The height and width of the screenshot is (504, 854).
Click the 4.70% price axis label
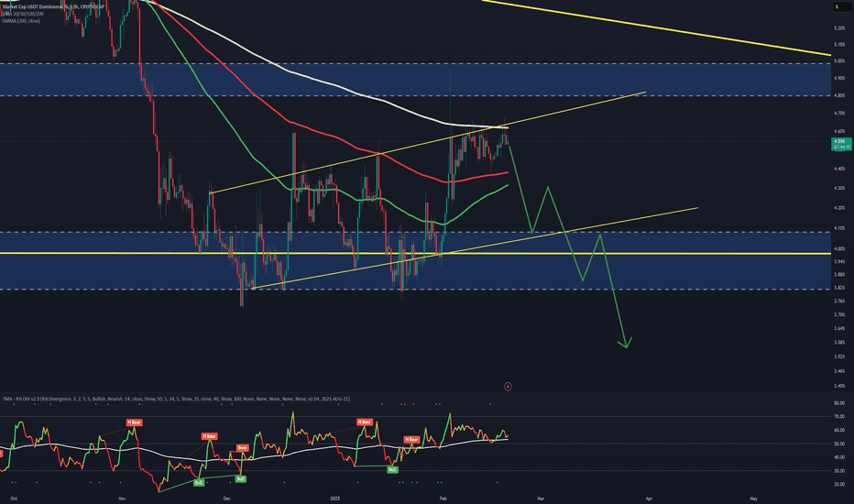[x=839, y=114]
